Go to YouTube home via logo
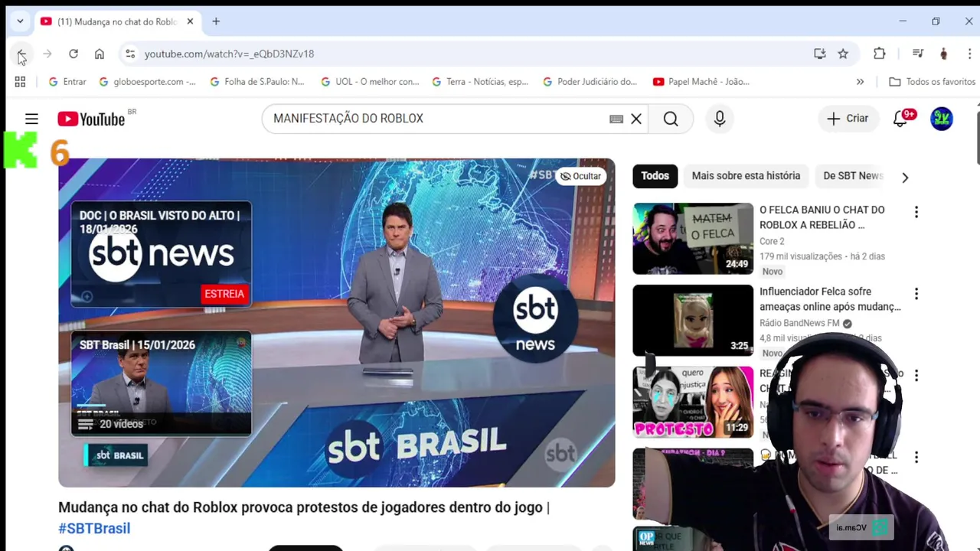The width and height of the screenshot is (980, 551). pos(91,119)
